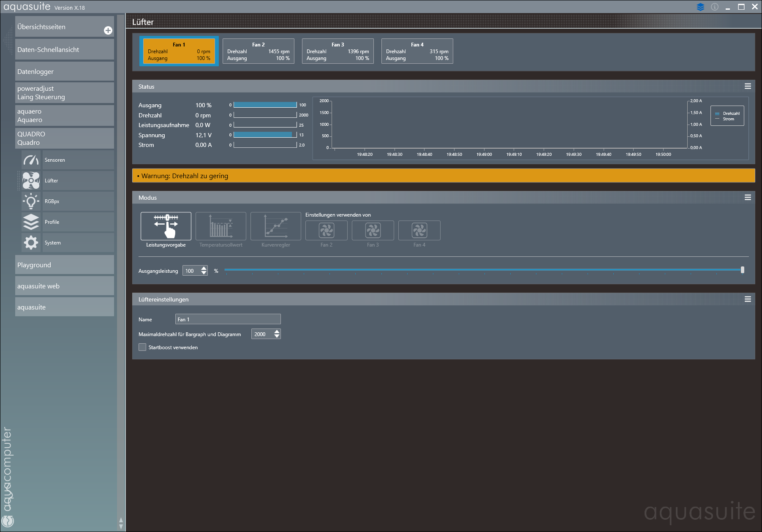The width and height of the screenshot is (762, 532).
Task: Open the Sensoren gauge icon
Action: tap(31, 160)
